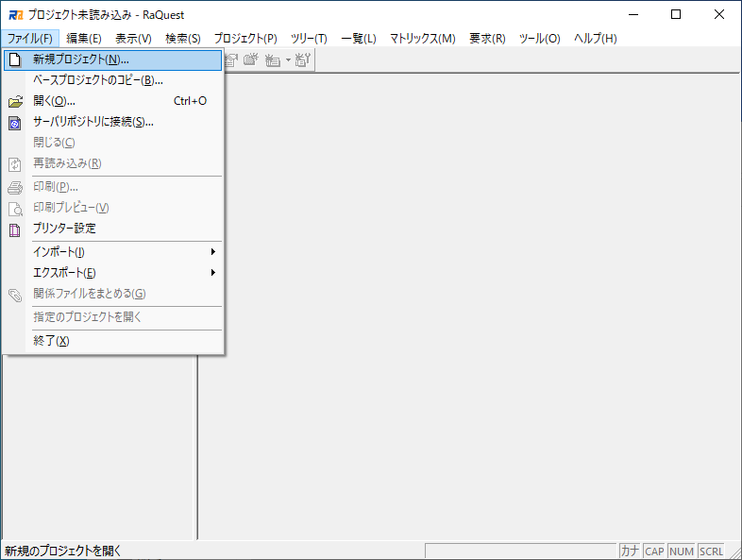Select 終了(X) to exit the application
The height and width of the screenshot is (560, 742).
click(112, 341)
